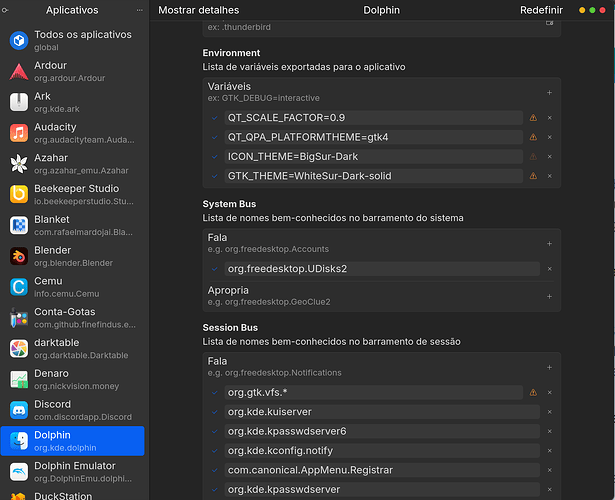Edit the org.kde.kuiserver field

tap(382, 412)
